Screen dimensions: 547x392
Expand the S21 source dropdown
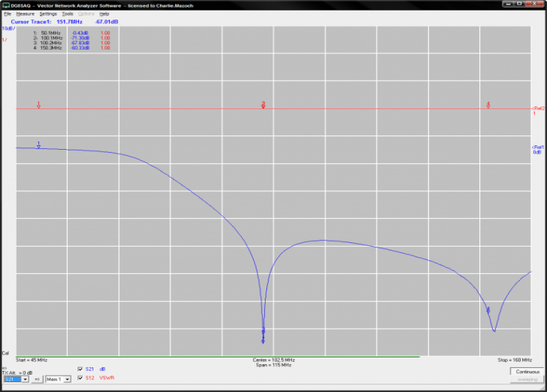pos(25,379)
